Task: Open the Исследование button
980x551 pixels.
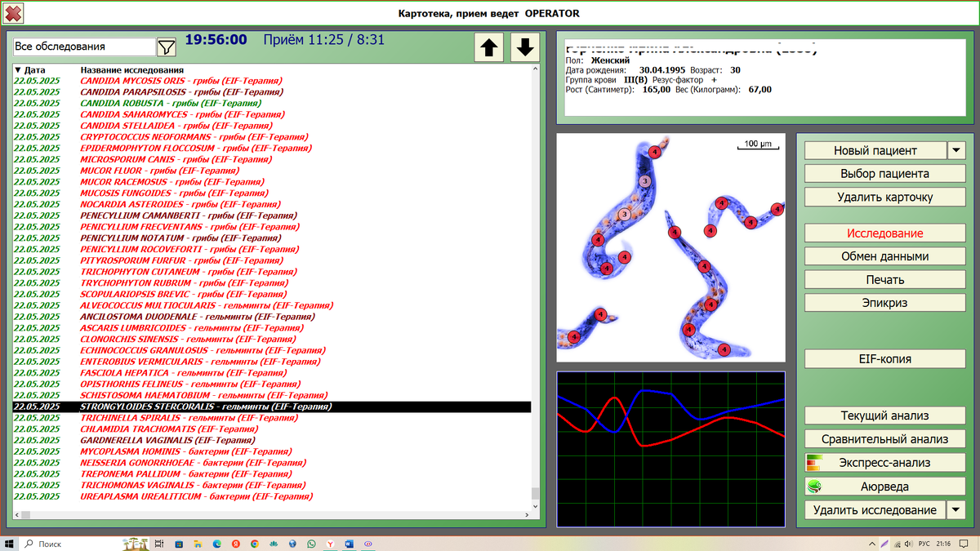Action: pos(885,233)
